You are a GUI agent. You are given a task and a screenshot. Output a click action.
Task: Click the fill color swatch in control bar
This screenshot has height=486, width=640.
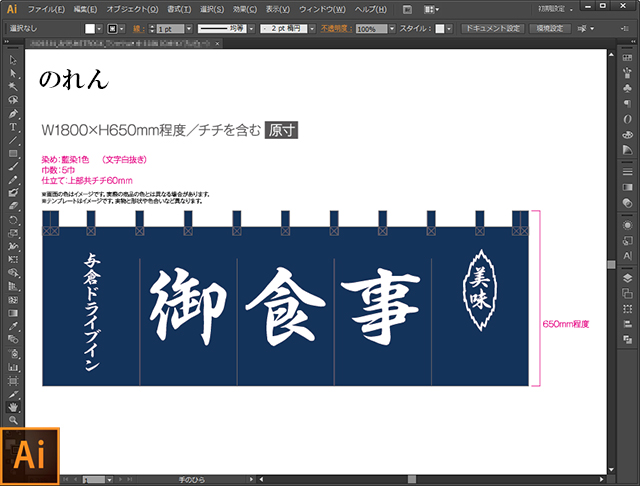point(91,29)
